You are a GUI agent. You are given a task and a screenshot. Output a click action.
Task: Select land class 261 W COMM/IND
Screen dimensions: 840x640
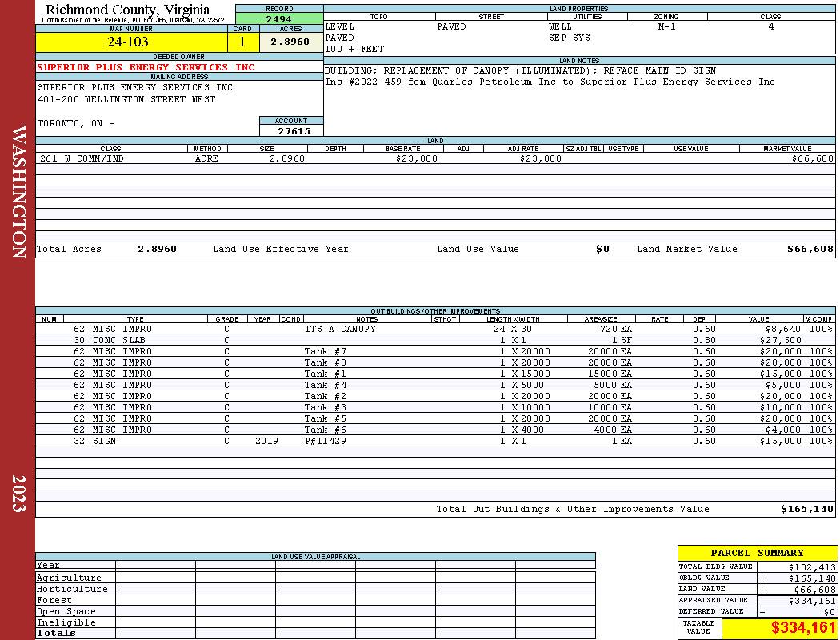pos(80,158)
